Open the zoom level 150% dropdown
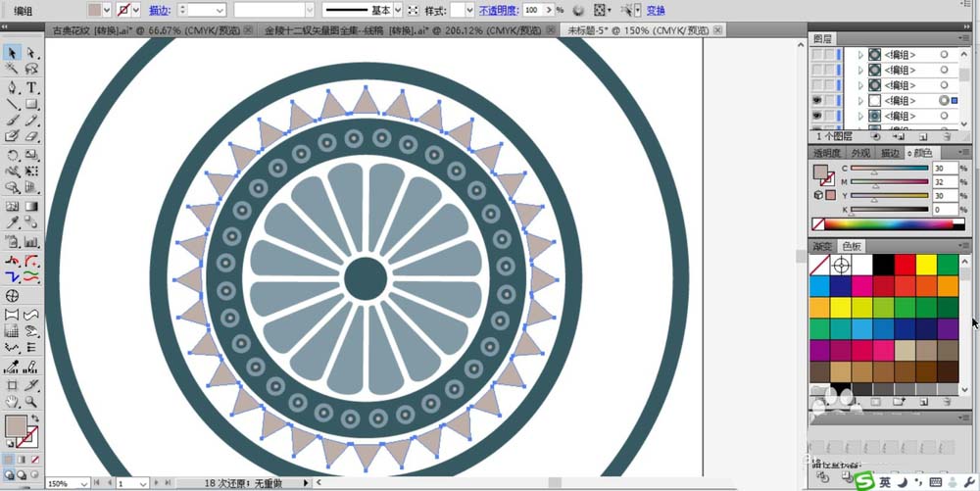 pyautogui.click(x=84, y=483)
